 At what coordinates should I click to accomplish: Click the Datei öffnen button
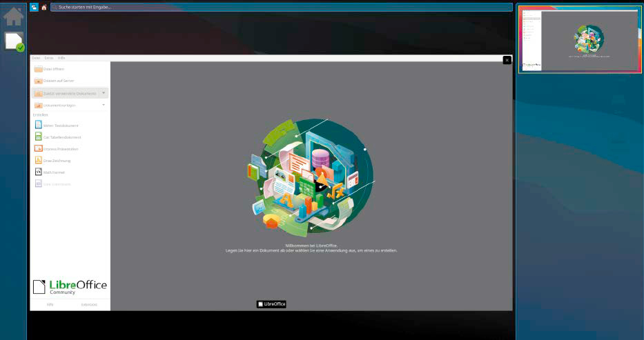(x=50, y=70)
